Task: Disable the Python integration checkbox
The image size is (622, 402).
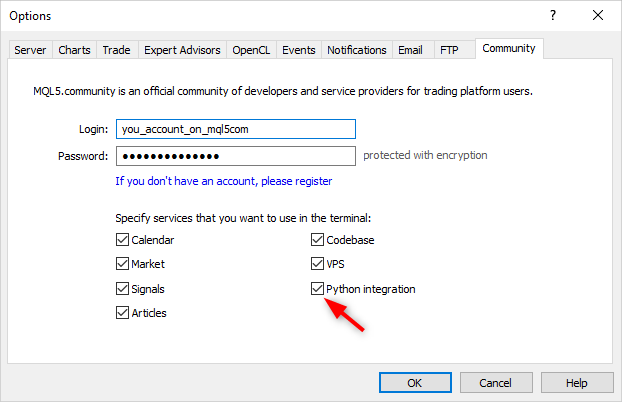Action: tap(318, 289)
